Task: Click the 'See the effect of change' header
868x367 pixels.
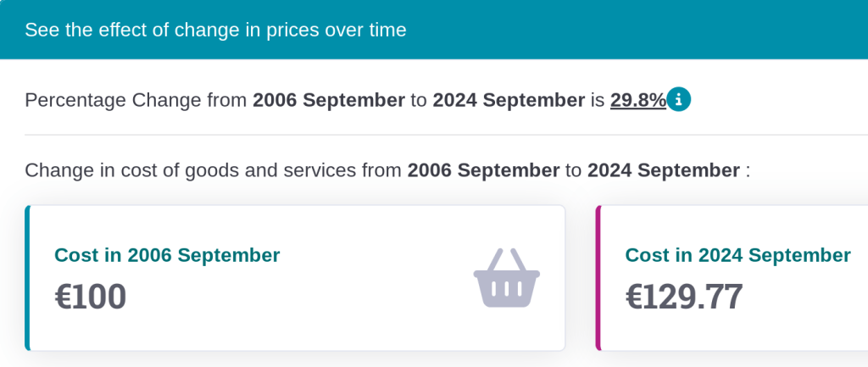Action: (215, 30)
